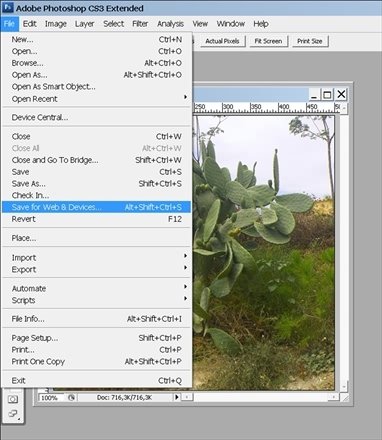Choose Open... in File menu

(x=97, y=51)
